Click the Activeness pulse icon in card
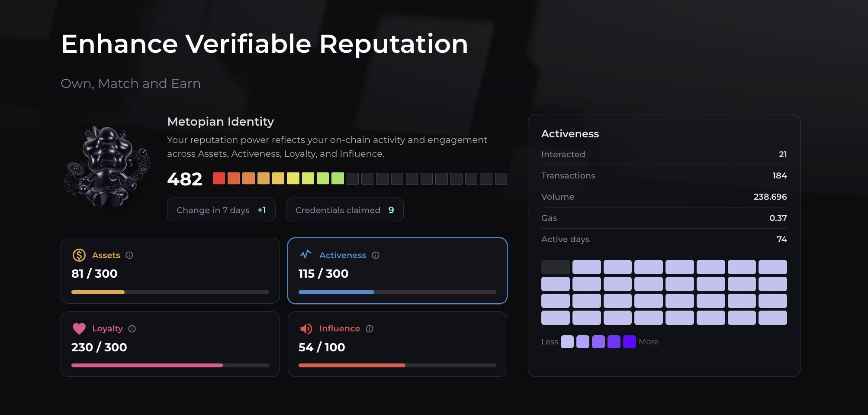The height and width of the screenshot is (415, 868). 306,254
